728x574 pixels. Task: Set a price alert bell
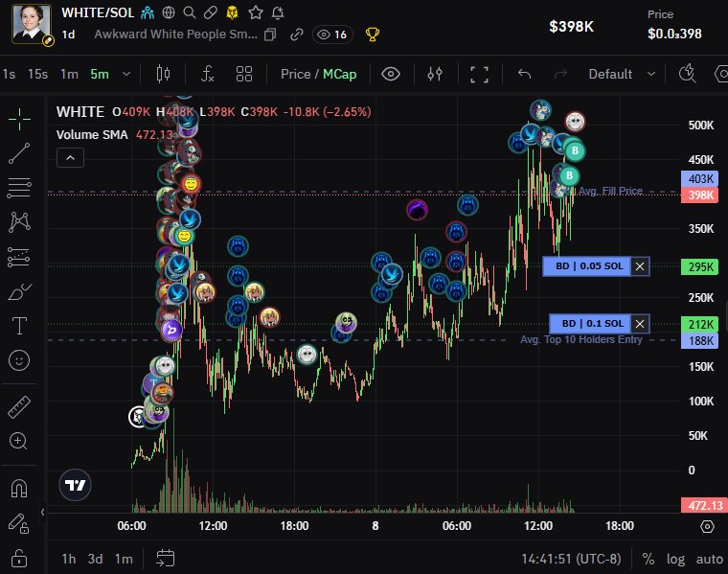pyautogui.click(x=278, y=12)
